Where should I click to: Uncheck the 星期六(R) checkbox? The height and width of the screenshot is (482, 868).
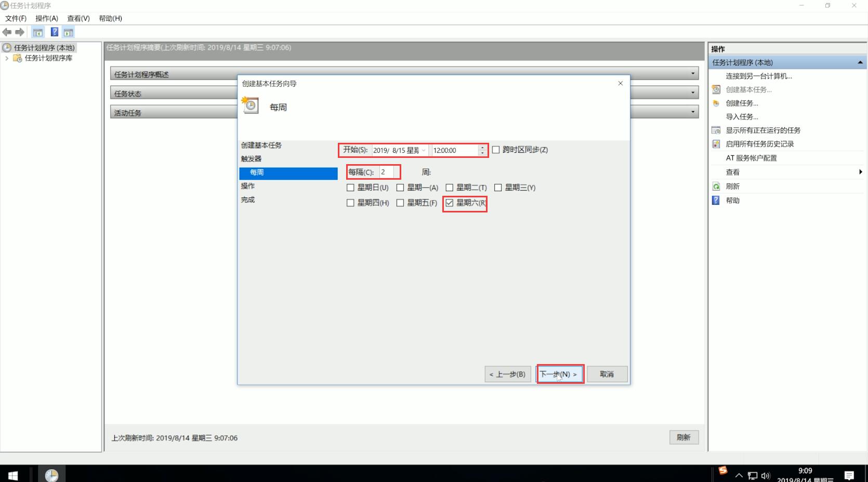450,203
